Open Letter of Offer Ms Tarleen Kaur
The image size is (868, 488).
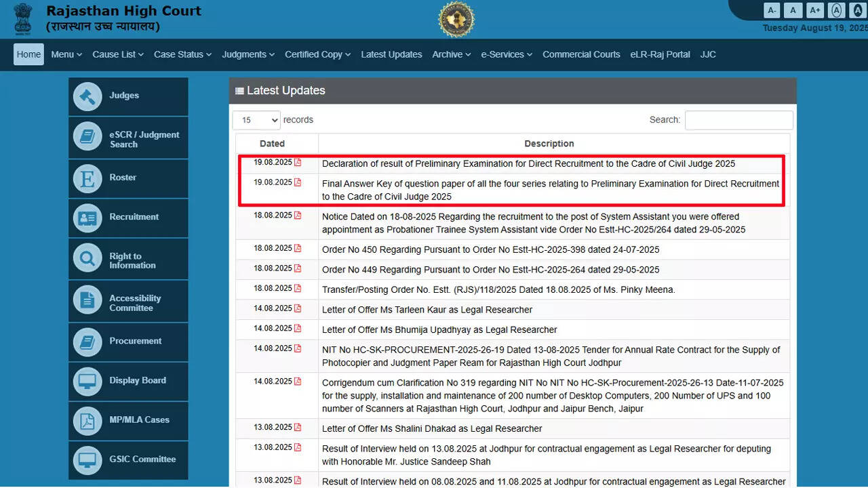click(x=427, y=310)
